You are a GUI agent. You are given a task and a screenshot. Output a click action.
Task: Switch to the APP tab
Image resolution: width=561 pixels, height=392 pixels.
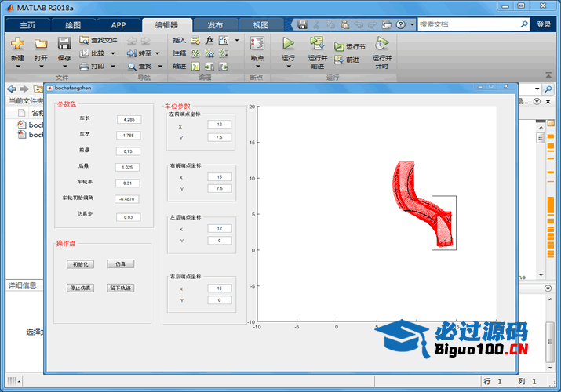click(118, 25)
